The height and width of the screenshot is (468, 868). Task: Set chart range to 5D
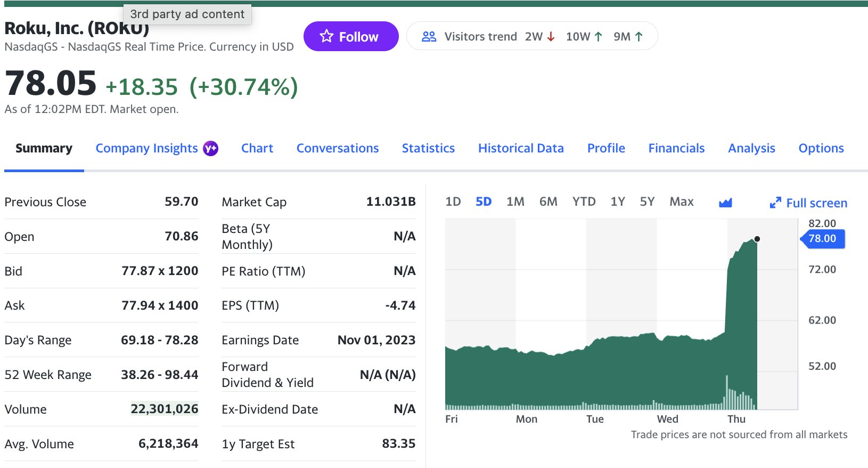point(484,201)
